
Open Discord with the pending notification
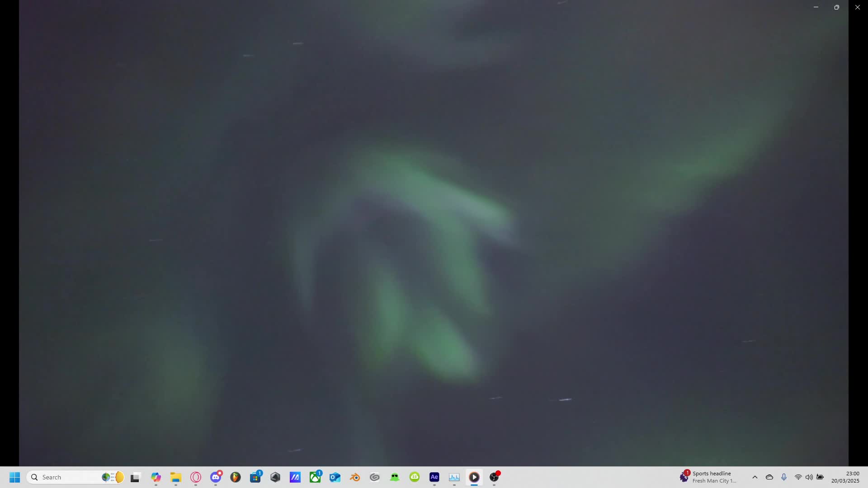click(216, 477)
